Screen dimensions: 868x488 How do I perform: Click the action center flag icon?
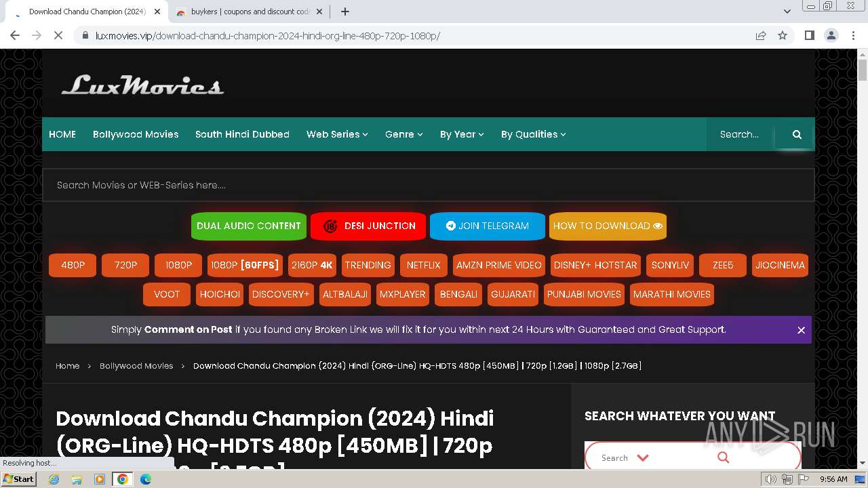(x=804, y=479)
